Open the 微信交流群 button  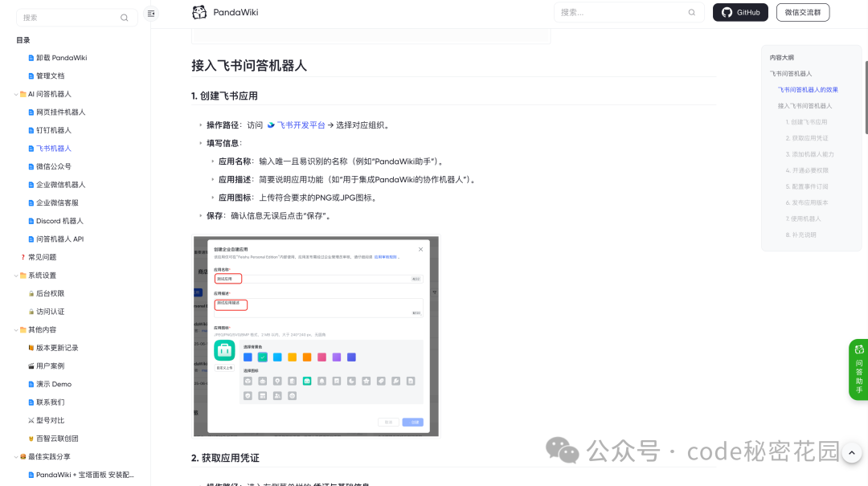803,12
